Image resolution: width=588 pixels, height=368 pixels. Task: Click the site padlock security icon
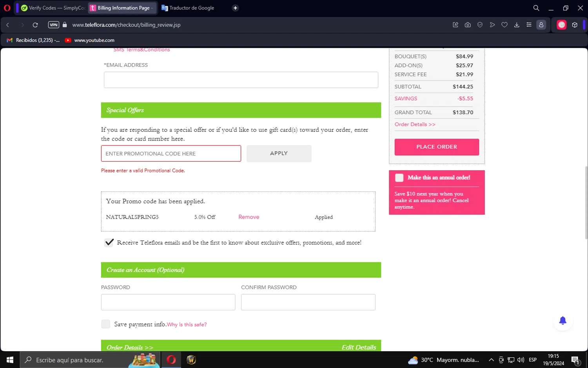click(65, 25)
